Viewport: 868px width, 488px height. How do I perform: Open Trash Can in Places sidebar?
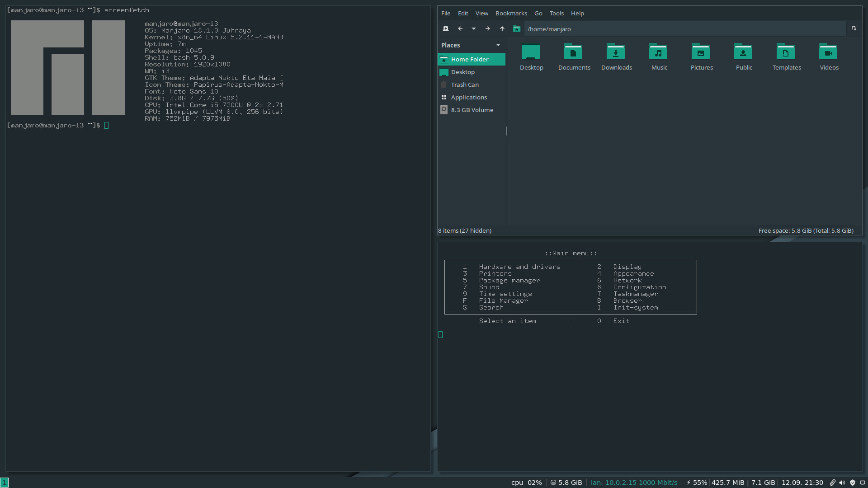471,84
